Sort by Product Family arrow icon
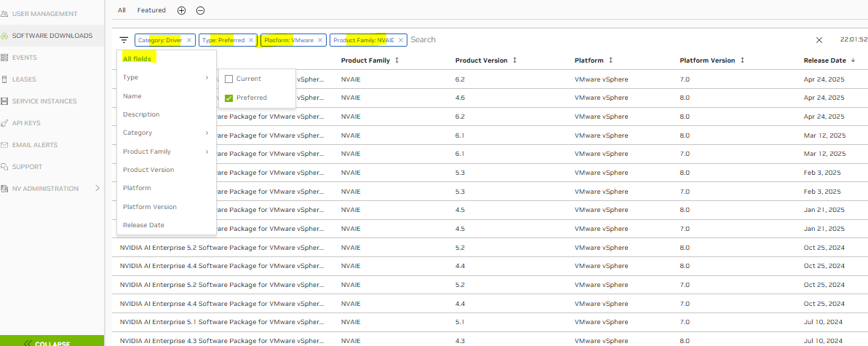This screenshot has width=868, height=346. pyautogui.click(x=397, y=60)
